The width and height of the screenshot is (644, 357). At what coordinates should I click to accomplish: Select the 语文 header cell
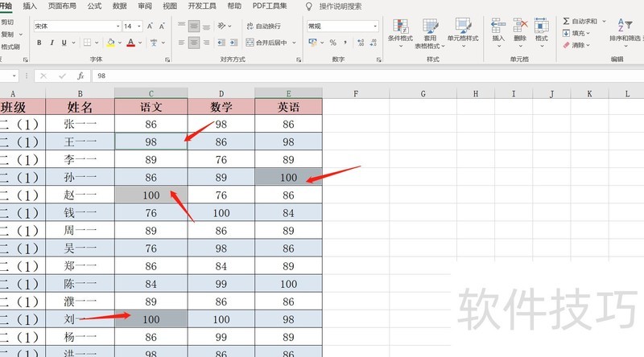click(151, 107)
